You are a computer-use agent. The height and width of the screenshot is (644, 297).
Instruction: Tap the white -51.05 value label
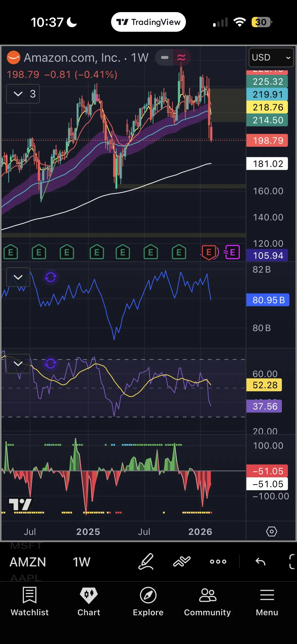267,484
